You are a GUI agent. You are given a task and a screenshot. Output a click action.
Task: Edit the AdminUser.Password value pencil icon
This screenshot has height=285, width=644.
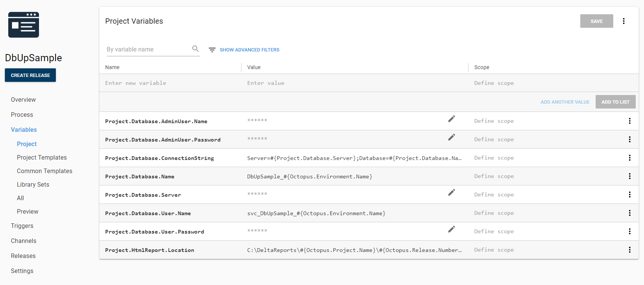tap(452, 137)
